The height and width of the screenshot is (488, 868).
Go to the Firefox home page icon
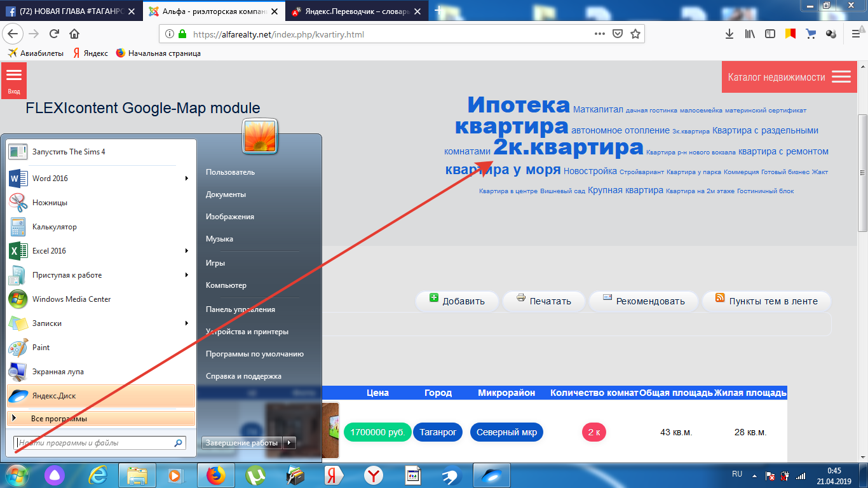tap(74, 34)
